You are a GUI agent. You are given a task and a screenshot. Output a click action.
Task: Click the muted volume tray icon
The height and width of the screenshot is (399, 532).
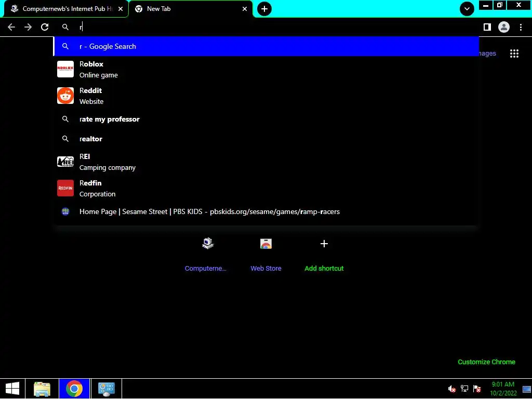coord(451,389)
